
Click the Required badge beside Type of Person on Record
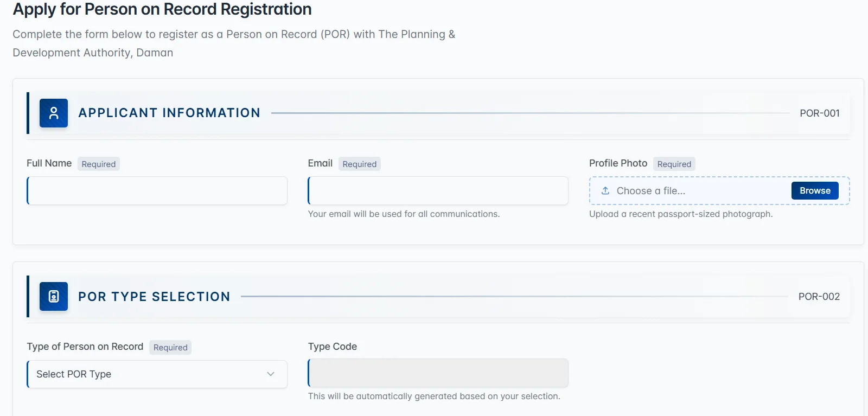(170, 347)
